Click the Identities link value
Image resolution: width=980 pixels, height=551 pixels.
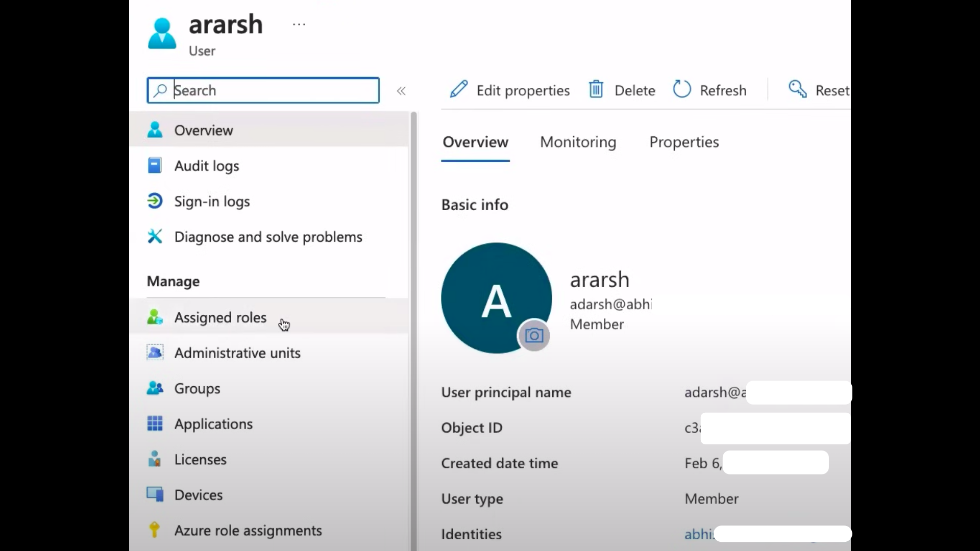[698, 534]
